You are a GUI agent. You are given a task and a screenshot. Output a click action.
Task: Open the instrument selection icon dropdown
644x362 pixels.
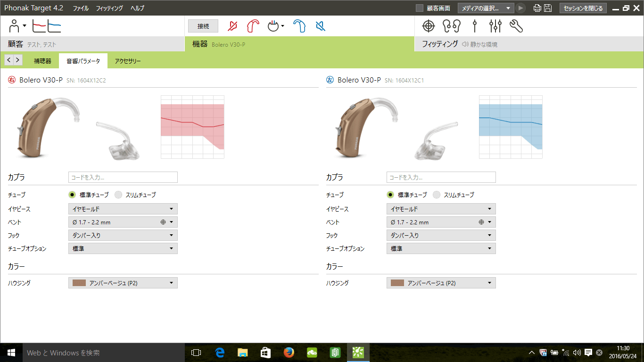pyautogui.click(x=276, y=26)
